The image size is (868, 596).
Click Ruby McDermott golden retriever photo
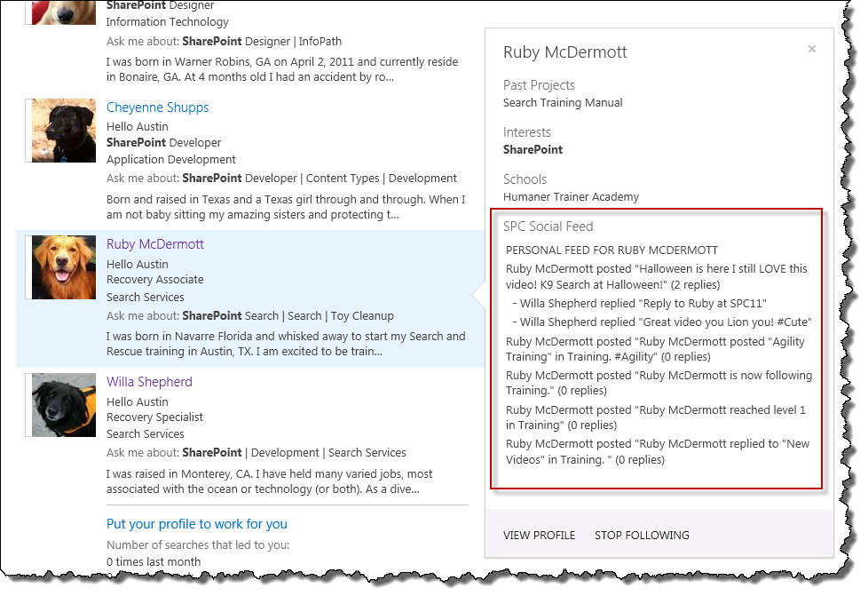coord(64,267)
